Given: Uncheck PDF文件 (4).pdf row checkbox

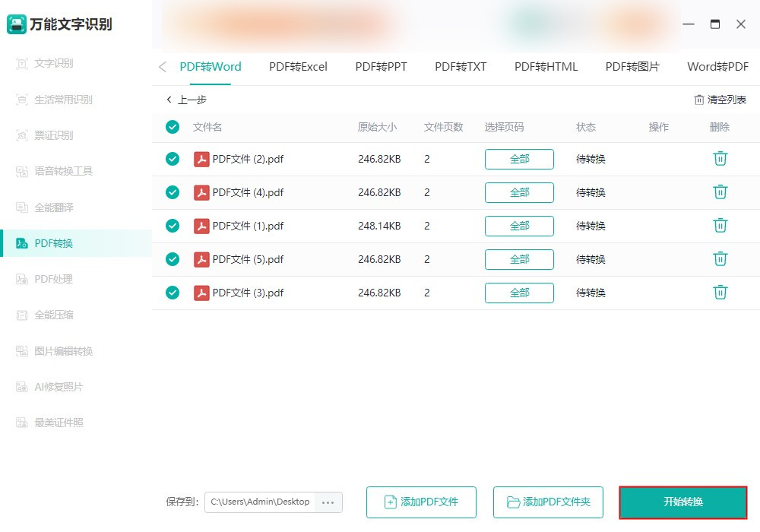Looking at the screenshot, I should click(173, 192).
